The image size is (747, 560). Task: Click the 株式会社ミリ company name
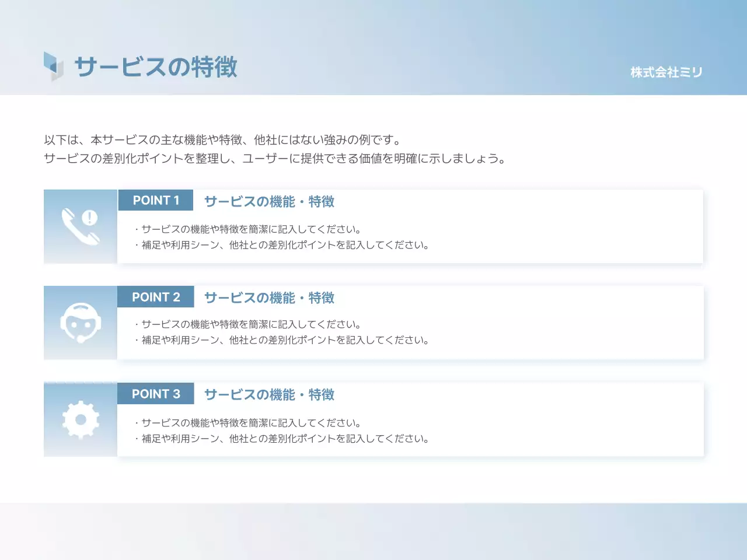pyautogui.click(x=667, y=72)
